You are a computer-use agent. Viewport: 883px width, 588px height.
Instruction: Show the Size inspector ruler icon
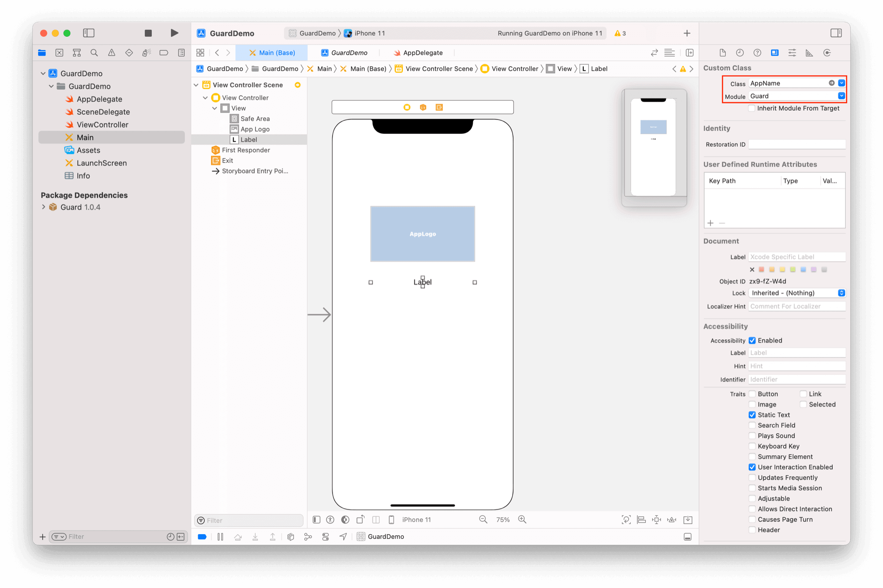click(x=809, y=53)
